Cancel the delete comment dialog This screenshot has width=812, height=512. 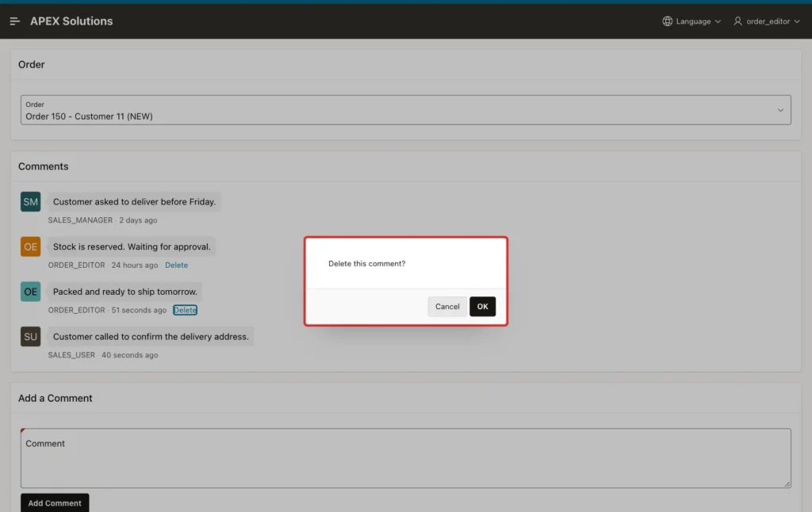tap(447, 307)
